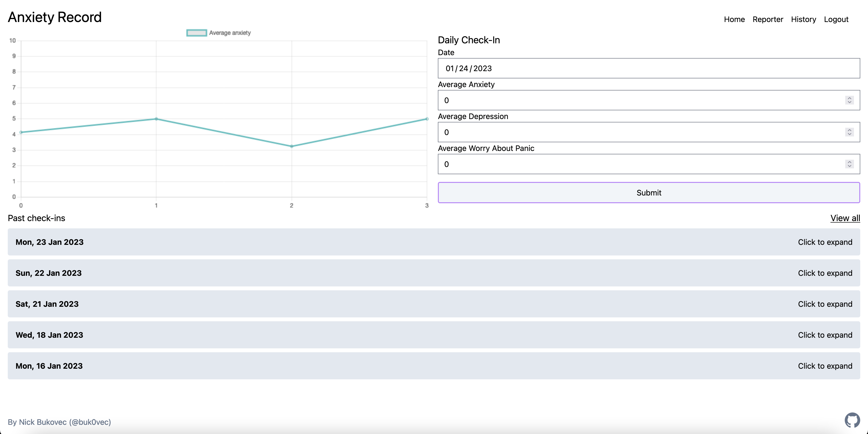Viewport: 868px width, 434px height.
Task: Expand the Mon, 23 Jan 2023 check-in
Action: pyautogui.click(x=434, y=242)
